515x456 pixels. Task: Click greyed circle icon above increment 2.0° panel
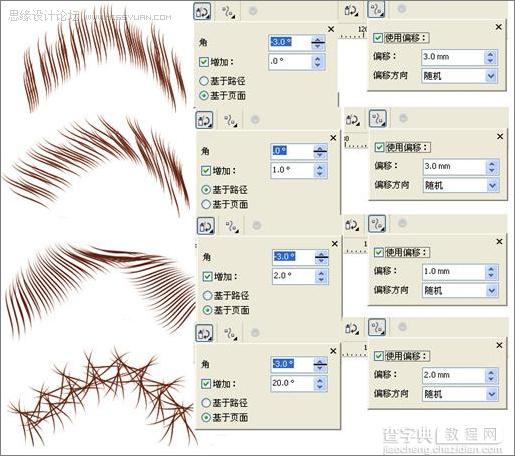tap(256, 226)
